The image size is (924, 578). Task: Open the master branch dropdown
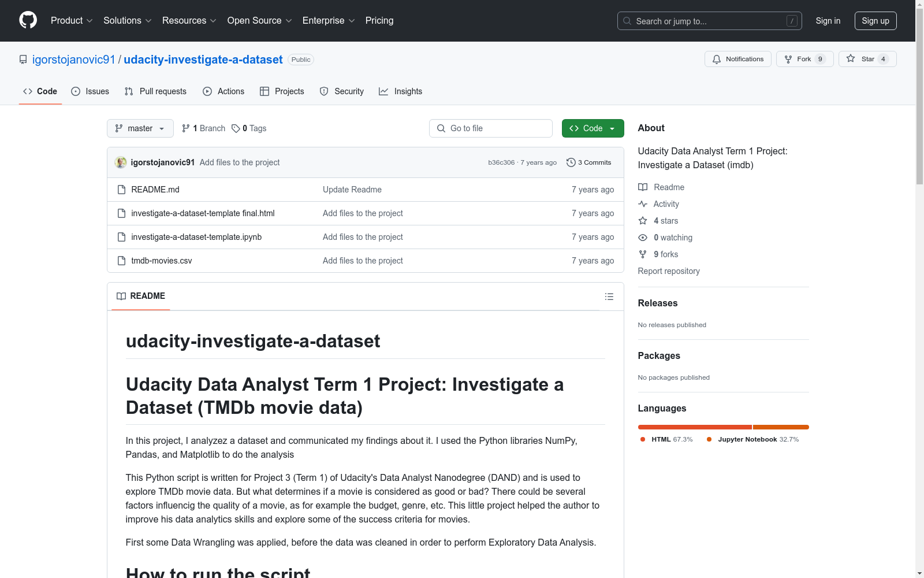[140, 128]
